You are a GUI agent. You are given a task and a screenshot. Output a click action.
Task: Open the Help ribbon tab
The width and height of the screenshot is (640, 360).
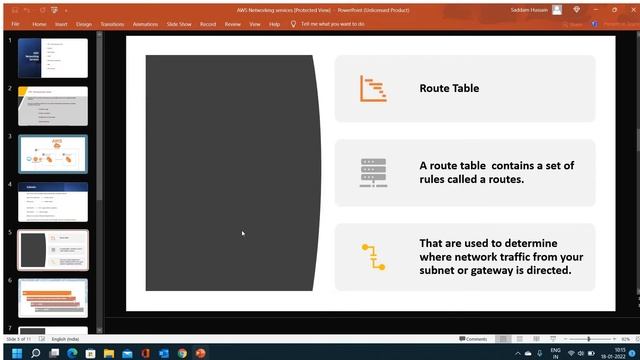274,24
